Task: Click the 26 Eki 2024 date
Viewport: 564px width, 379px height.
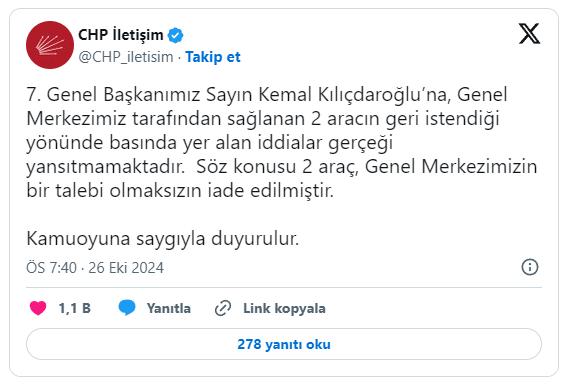Action: pos(126,268)
